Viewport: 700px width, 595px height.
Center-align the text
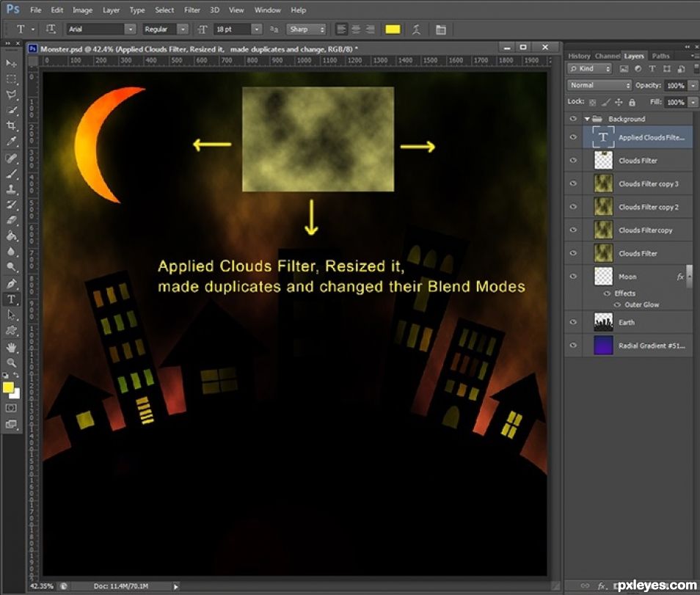point(356,29)
